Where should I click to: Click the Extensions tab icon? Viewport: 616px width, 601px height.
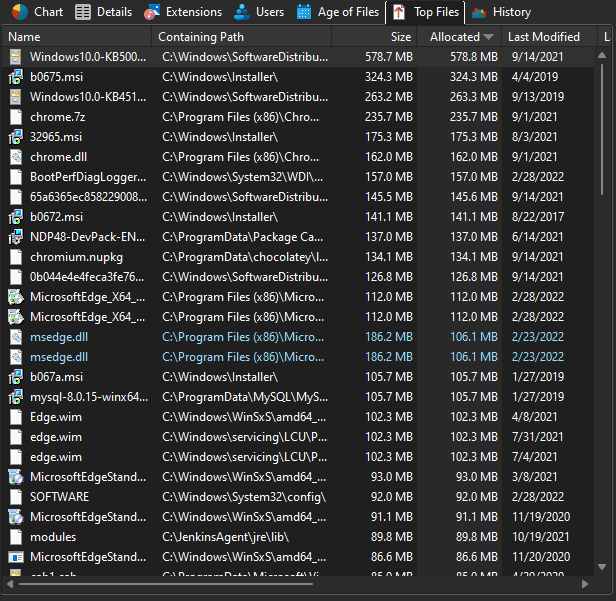[x=152, y=12]
